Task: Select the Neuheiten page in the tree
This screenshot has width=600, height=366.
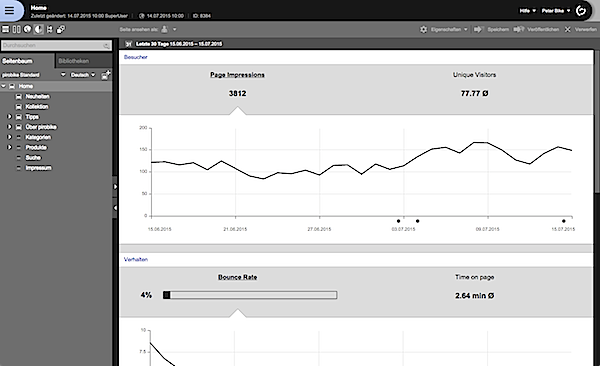Action: [x=38, y=96]
